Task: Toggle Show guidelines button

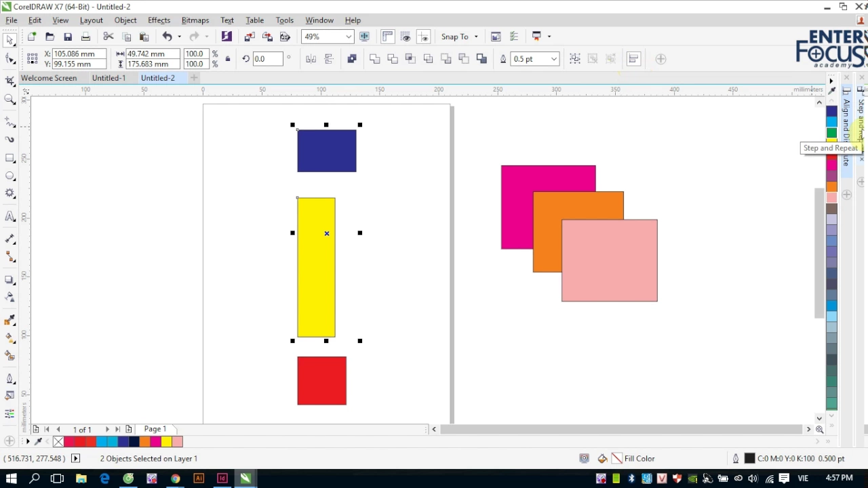Action: [x=423, y=37]
